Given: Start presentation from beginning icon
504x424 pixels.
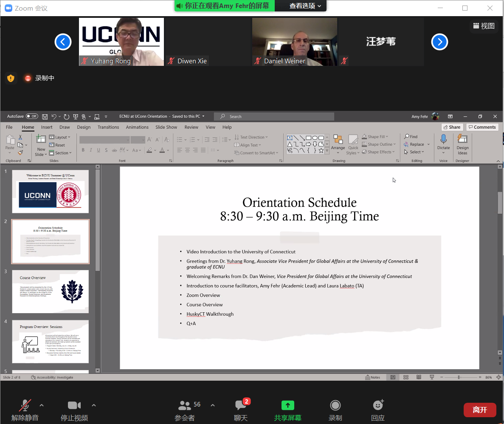Looking at the screenshot, I should (76, 116).
